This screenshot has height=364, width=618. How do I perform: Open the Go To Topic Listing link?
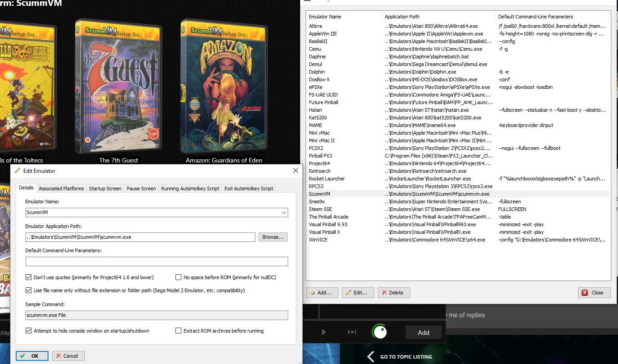[x=406, y=357]
